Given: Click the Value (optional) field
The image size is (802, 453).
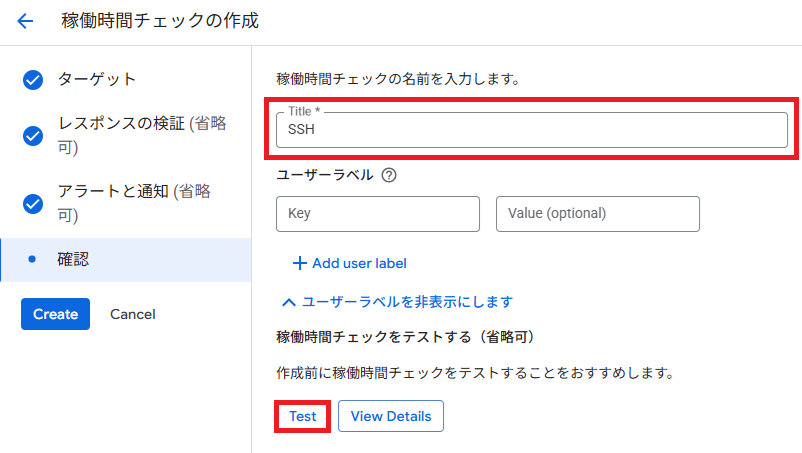Looking at the screenshot, I should coord(597,213).
